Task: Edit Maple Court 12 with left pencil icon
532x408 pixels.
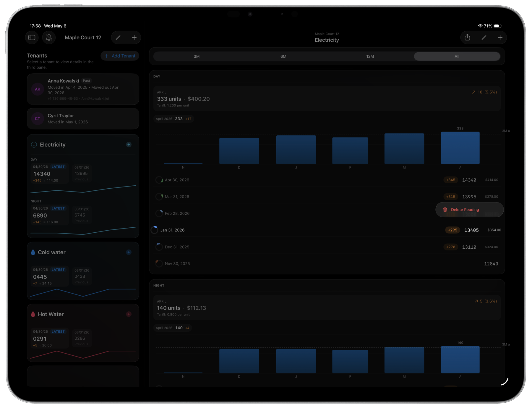Action: click(118, 38)
